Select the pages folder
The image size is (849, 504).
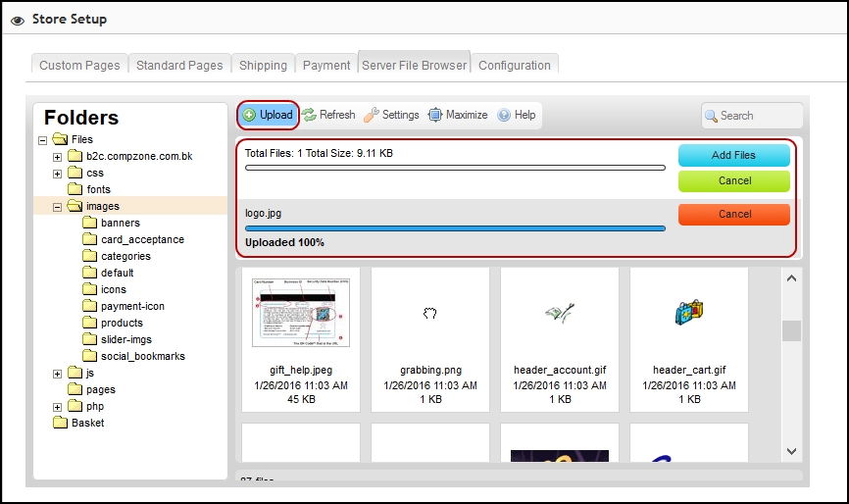click(x=101, y=390)
